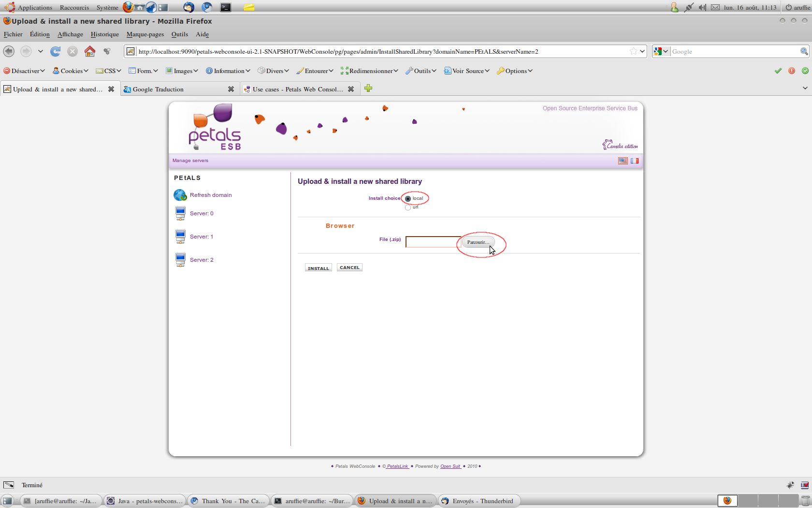The image size is (812, 508).
Task: Click the Firefox home button icon
Action: click(x=90, y=51)
